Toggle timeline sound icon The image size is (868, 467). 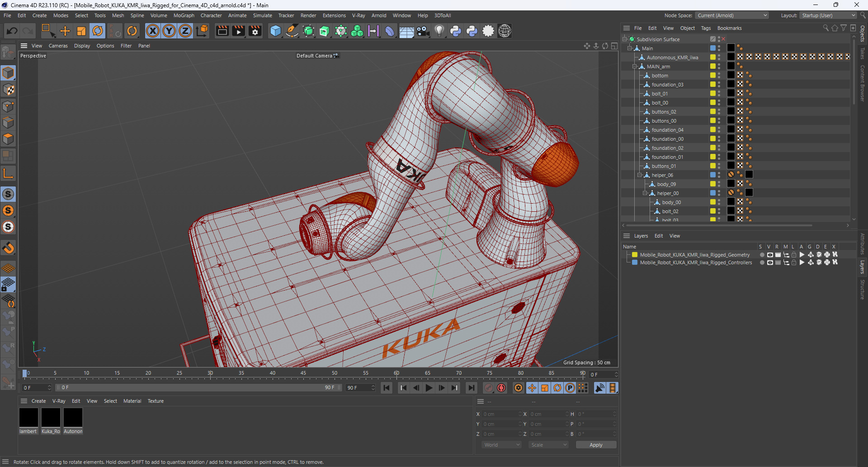(x=599, y=388)
